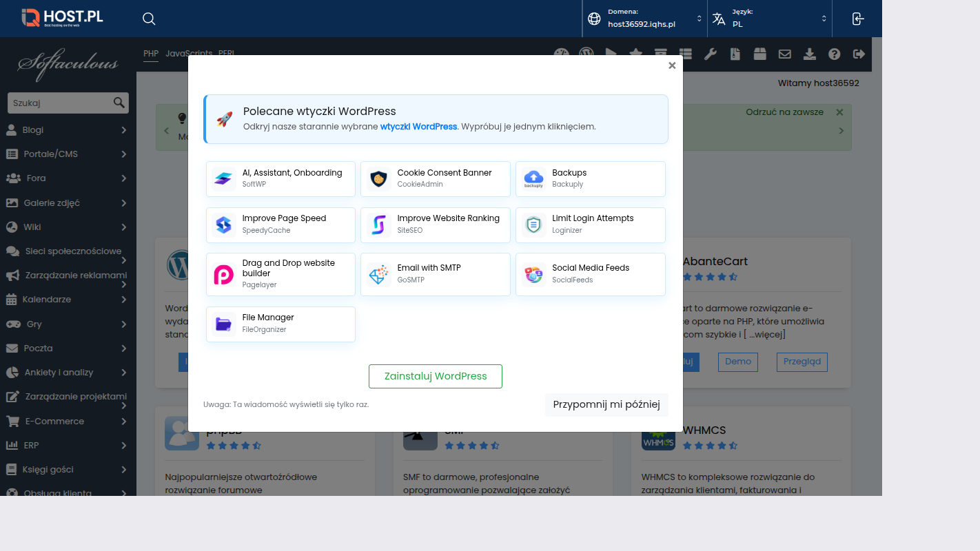
Task: Click the AbanteCart Przegląd button
Action: coord(802,362)
